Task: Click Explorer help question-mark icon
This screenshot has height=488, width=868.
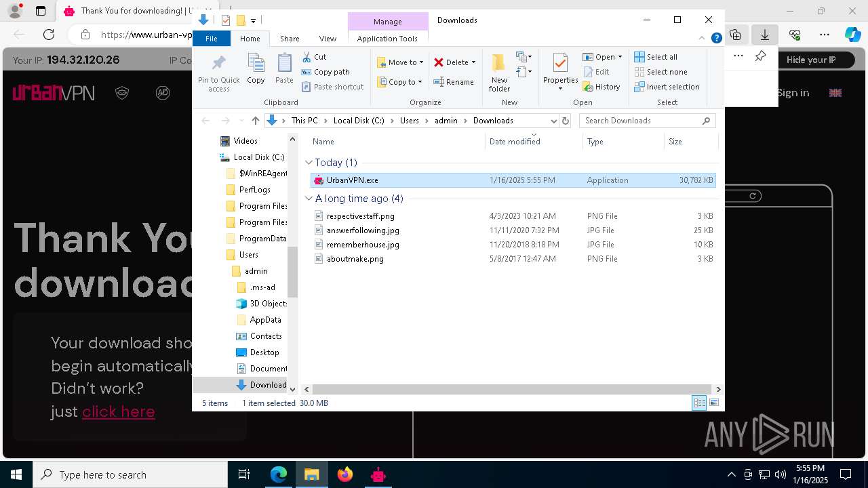Action: (716, 39)
